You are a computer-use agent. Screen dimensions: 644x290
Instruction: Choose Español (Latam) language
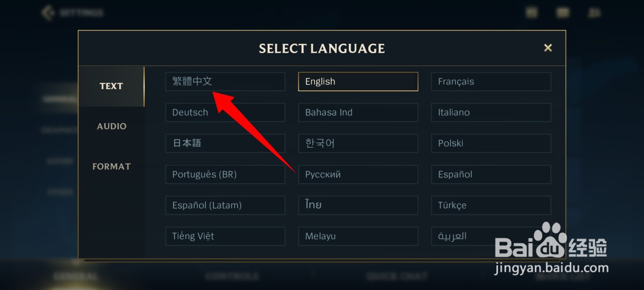point(225,205)
